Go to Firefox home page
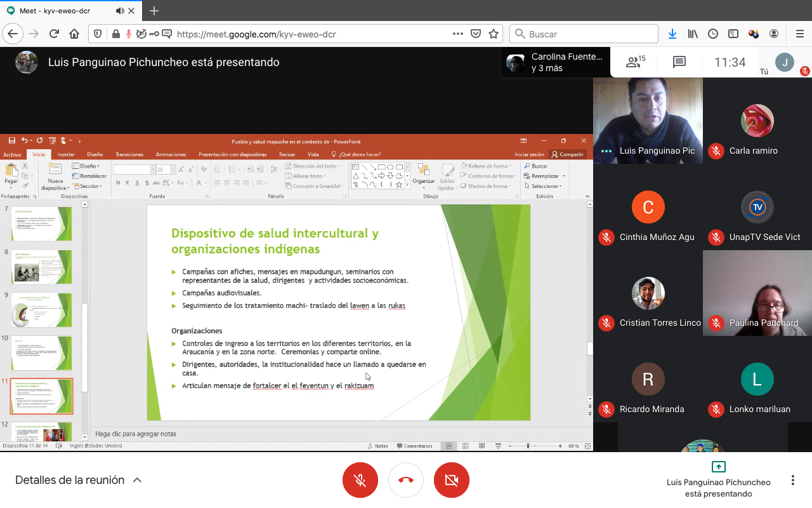The image size is (812, 508). pos(74,34)
